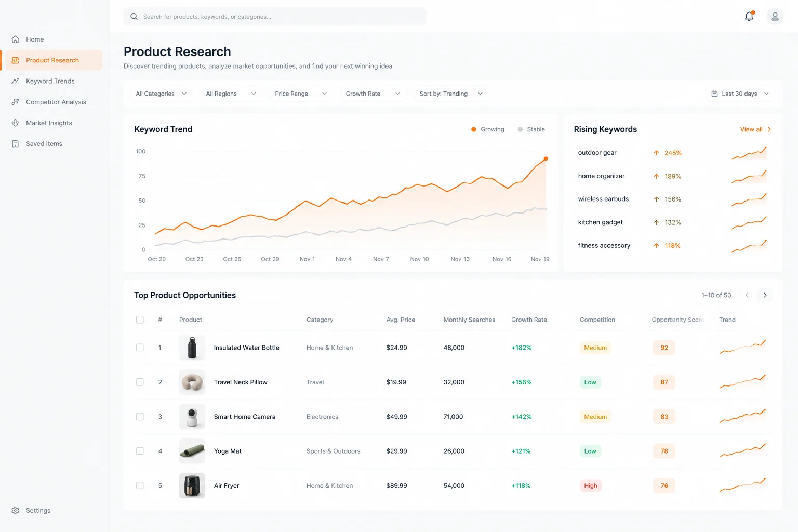
Task: Click the Saved Items icon
Action: (x=16, y=144)
